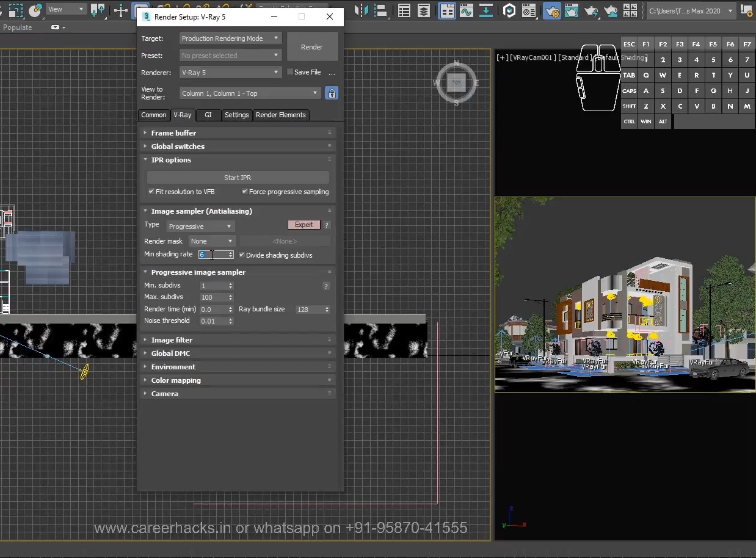Select the Render Elements tab
756x558 pixels.
(281, 115)
